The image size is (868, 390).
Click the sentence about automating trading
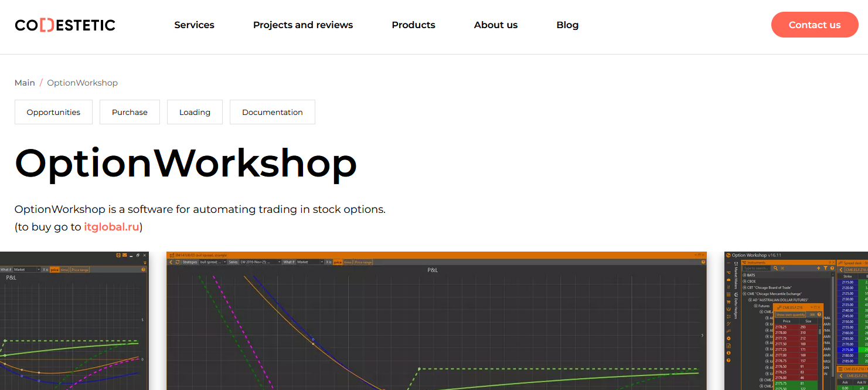click(x=200, y=209)
